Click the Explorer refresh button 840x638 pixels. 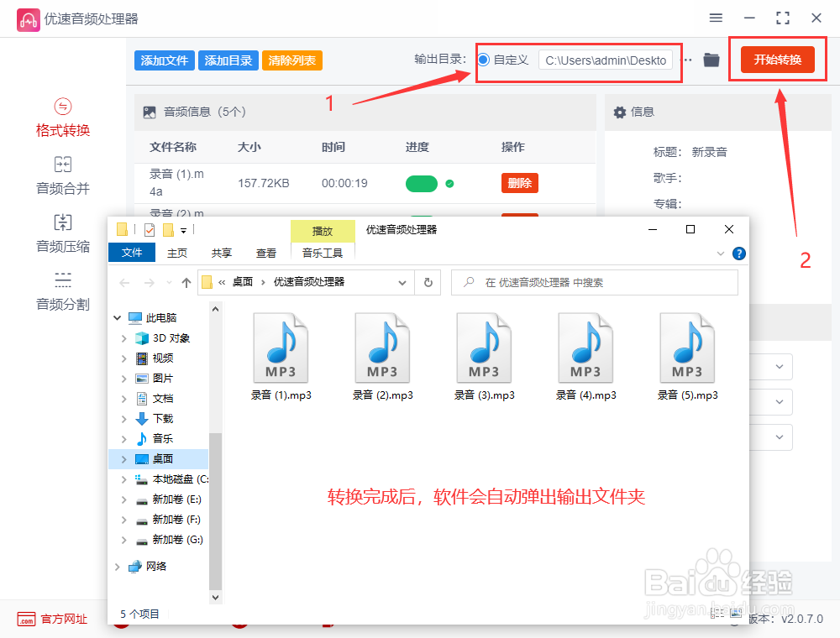[x=428, y=283]
